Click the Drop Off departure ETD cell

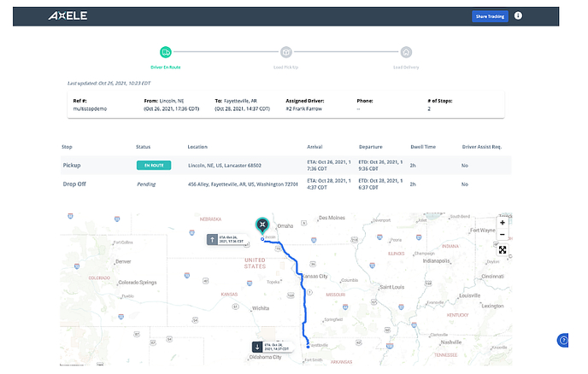[x=380, y=184]
